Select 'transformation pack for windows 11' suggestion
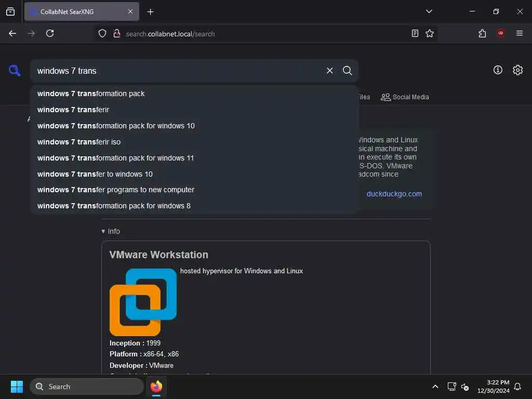 tap(194, 158)
